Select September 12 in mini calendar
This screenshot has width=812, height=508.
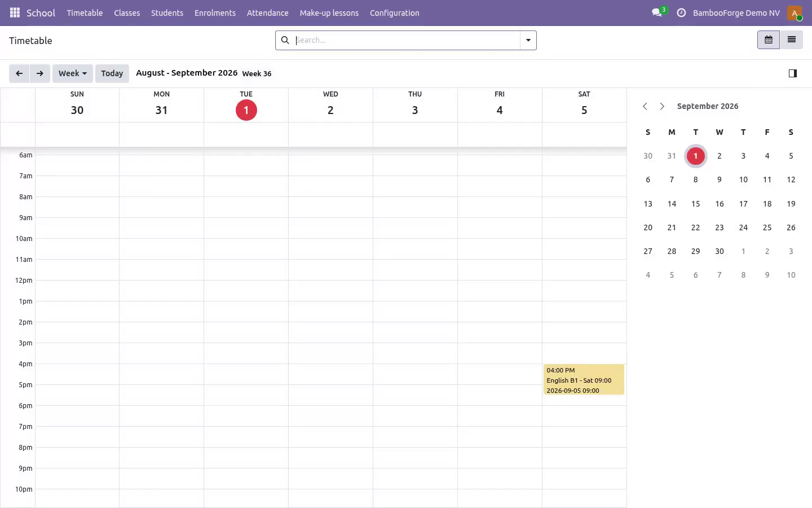(791, 179)
